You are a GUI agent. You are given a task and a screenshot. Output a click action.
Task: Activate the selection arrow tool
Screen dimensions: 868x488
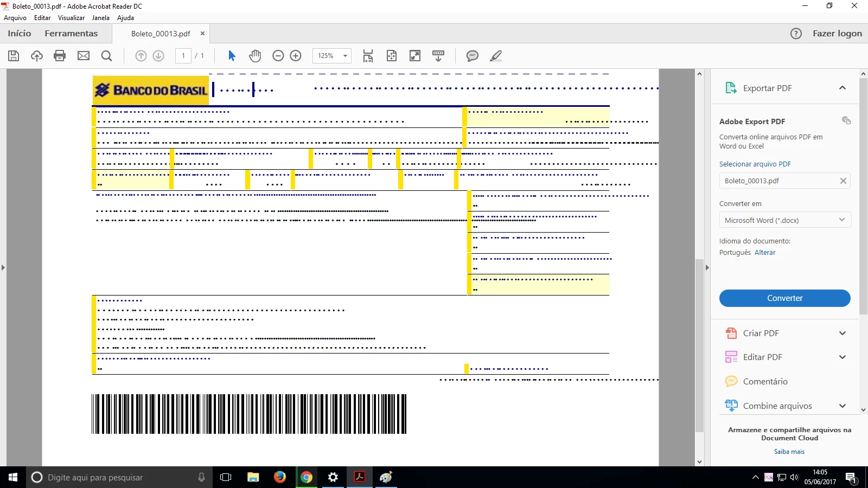(x=232, y=56)
